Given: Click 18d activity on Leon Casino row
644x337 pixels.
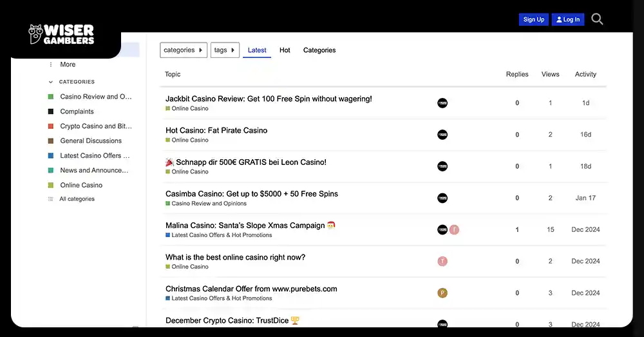Looking at the screenshot, I should click(x=585, y=166).
